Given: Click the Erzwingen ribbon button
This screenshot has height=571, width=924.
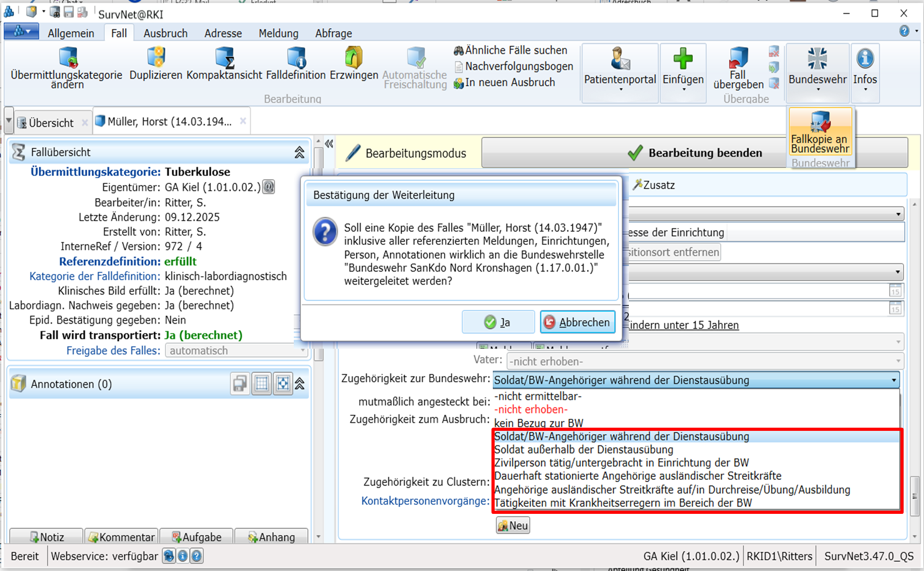Looking at the screenshot, I should pos(354,63).
